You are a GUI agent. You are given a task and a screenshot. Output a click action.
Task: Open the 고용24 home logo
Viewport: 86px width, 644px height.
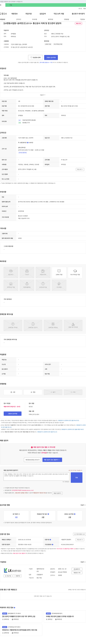3,14
